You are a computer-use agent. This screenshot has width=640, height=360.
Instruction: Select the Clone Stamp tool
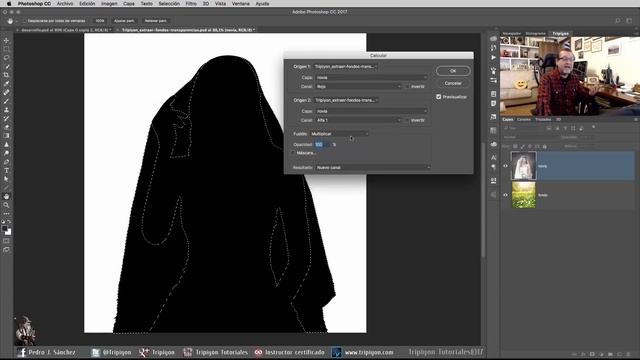(6, 109)
